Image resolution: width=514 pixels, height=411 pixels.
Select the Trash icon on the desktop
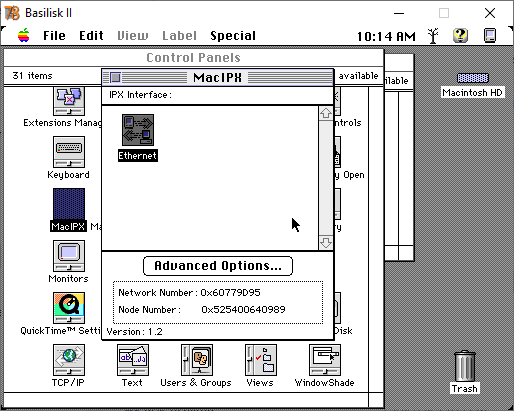click(x=464, y=366)
